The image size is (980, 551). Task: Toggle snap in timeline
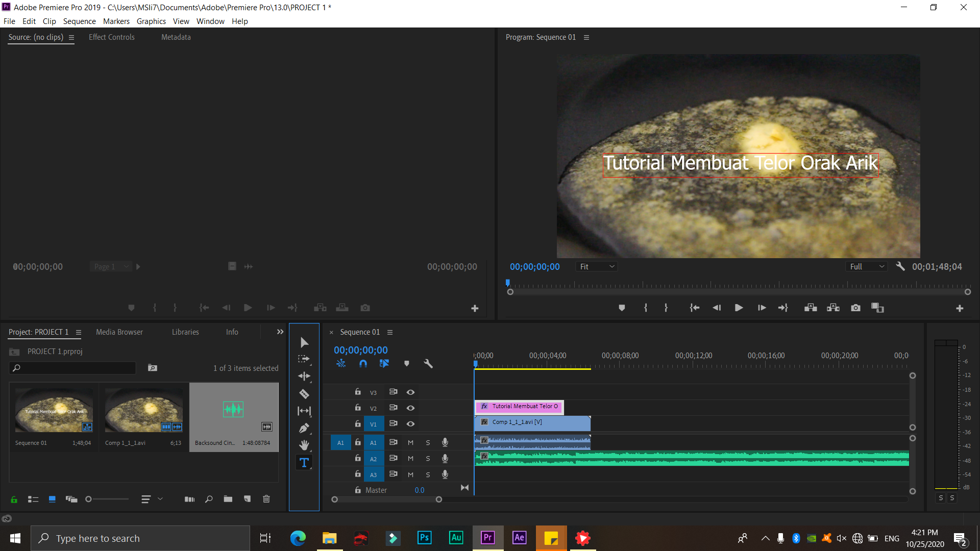[x=363, y=364]
